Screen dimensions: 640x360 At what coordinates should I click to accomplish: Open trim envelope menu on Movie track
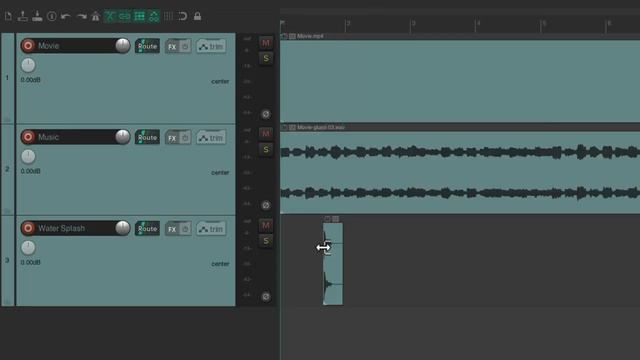(x=211, y=47)
